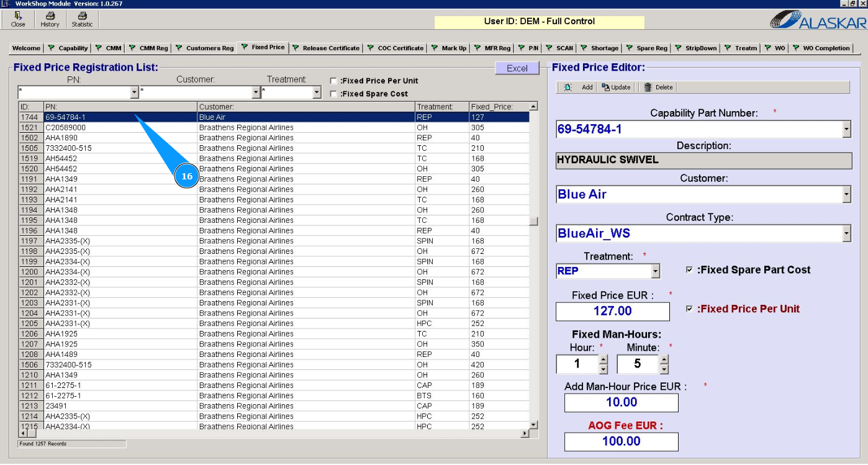Click the Close toolbar icon
868x465 pixels.
(x=18, y=16)
